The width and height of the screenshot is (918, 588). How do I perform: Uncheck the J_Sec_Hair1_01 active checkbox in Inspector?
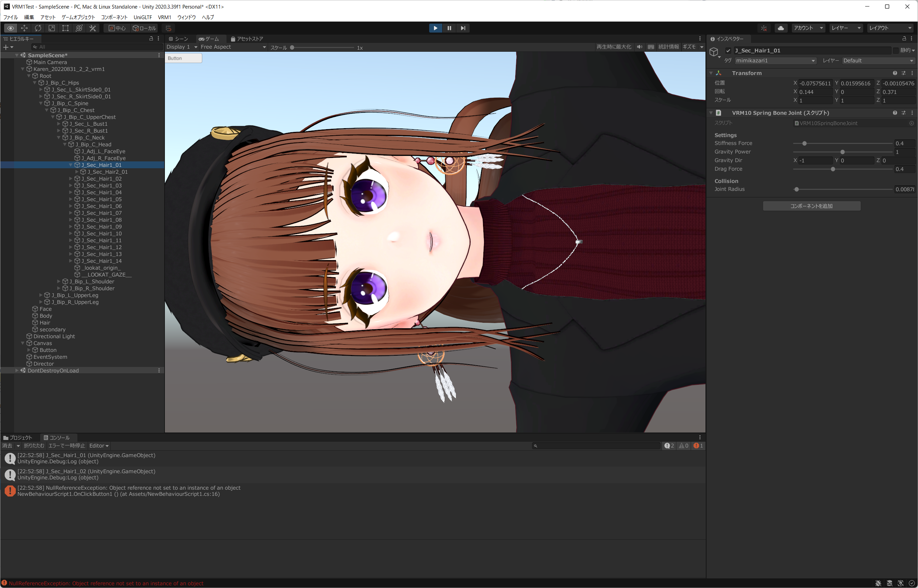728,50
